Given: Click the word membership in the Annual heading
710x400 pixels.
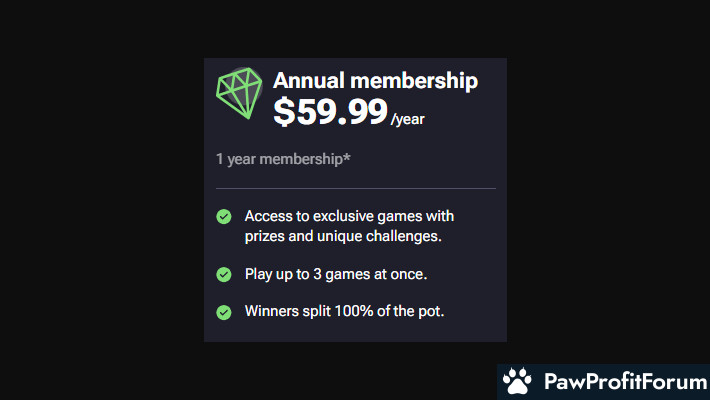Looking at the screenshot, I should click(x=414, y=81).
